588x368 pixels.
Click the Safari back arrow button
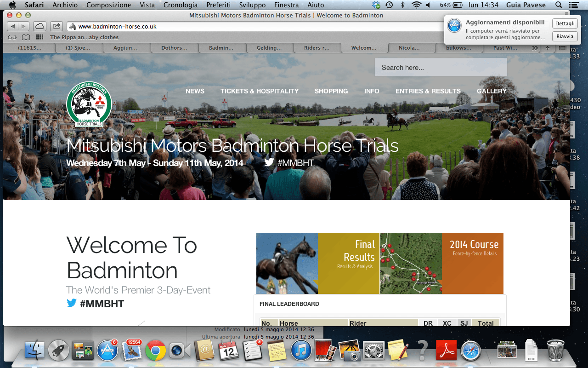point(13,26)
